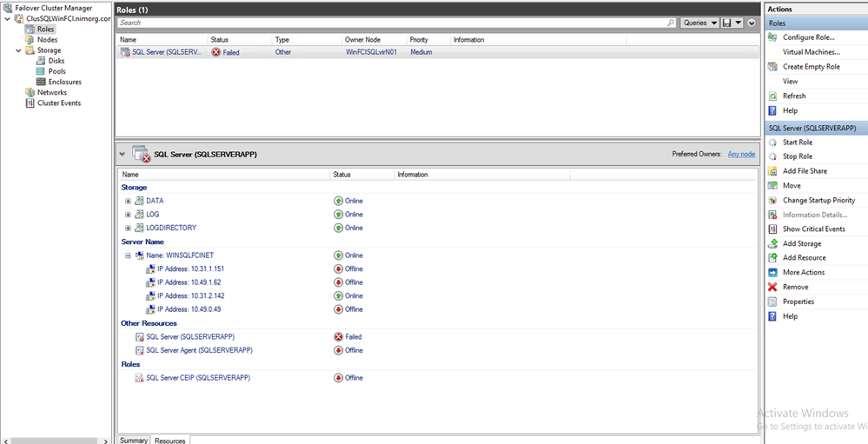This screenshot has height=444, width=868.
Task: Select Nodes in the cluster tree
Action: click(47, 40)
